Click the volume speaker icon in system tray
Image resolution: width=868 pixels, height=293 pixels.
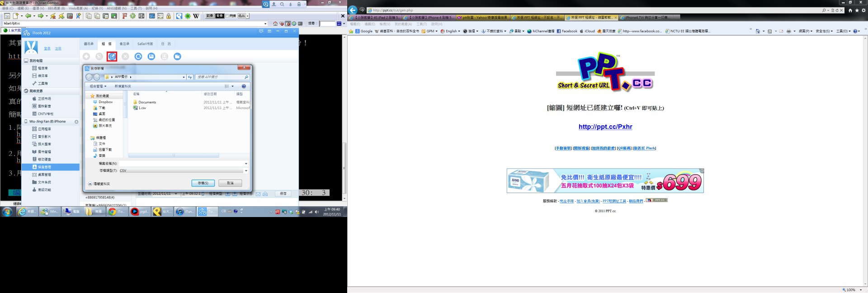coord(316,212)
